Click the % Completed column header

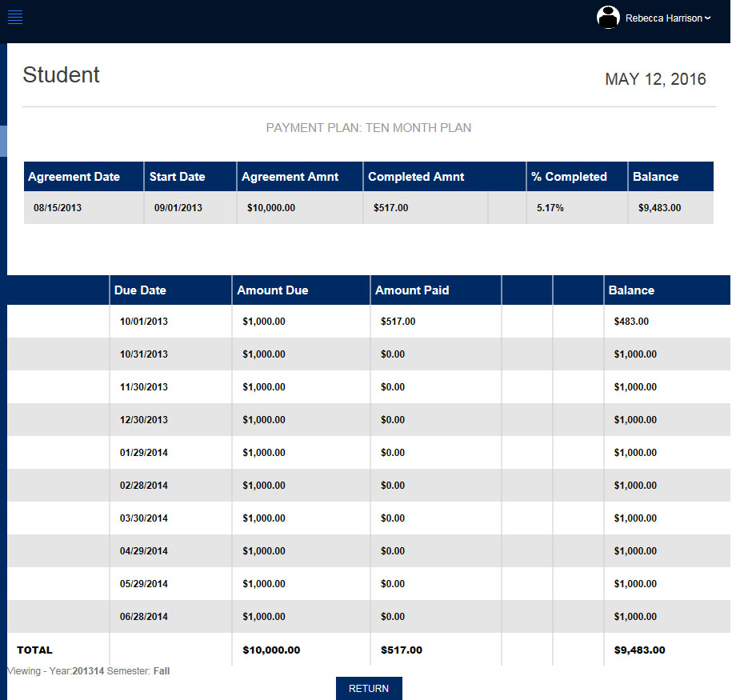click(568, 176)
